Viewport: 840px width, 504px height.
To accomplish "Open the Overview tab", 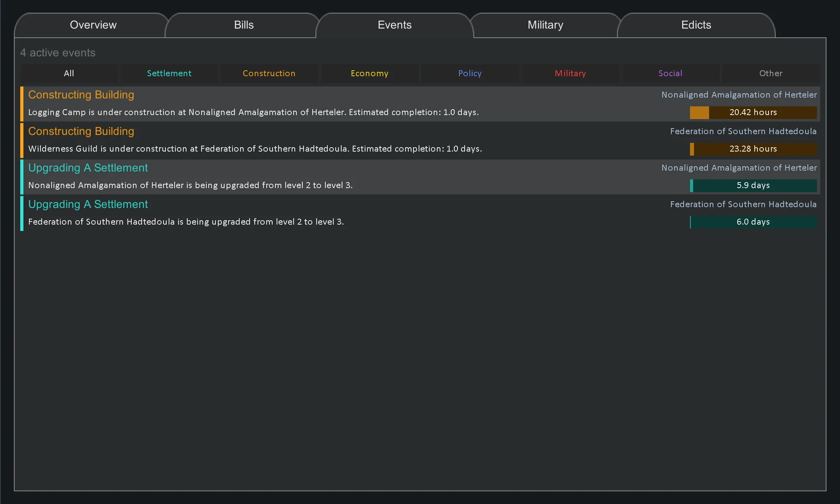I will tap(93, 25).
